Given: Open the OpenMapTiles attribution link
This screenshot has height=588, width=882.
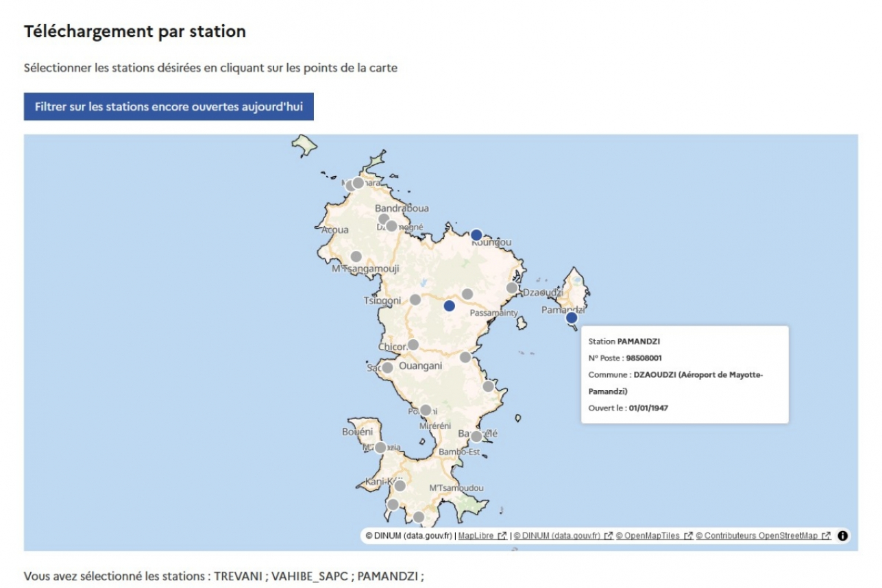Looking at the screenshot, I should coord(649,536).
